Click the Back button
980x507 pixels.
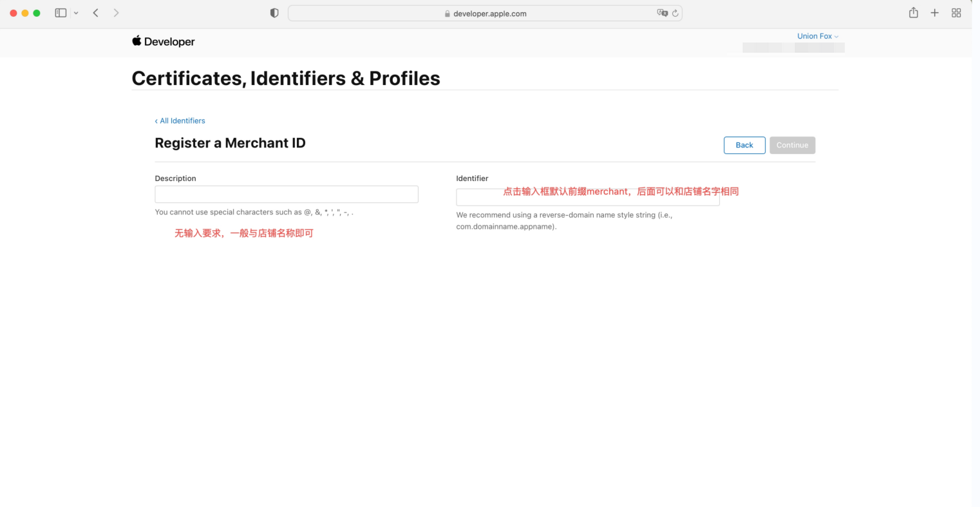(744, 145)
